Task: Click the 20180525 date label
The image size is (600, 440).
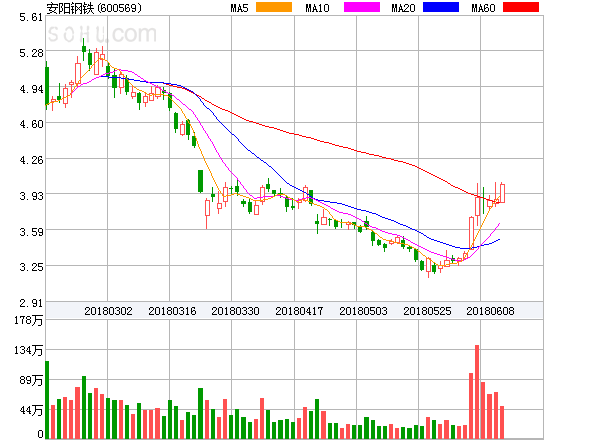Action: coord(427,311)
